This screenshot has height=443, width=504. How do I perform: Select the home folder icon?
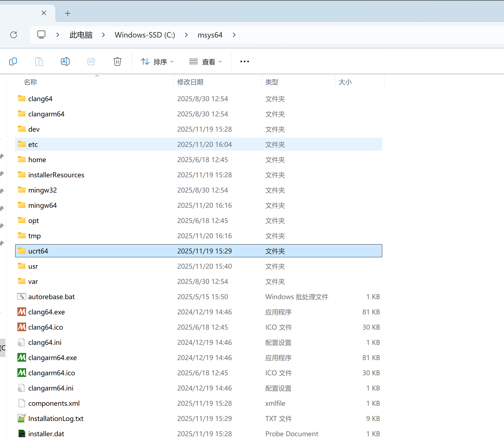click(x=22, y=159)
